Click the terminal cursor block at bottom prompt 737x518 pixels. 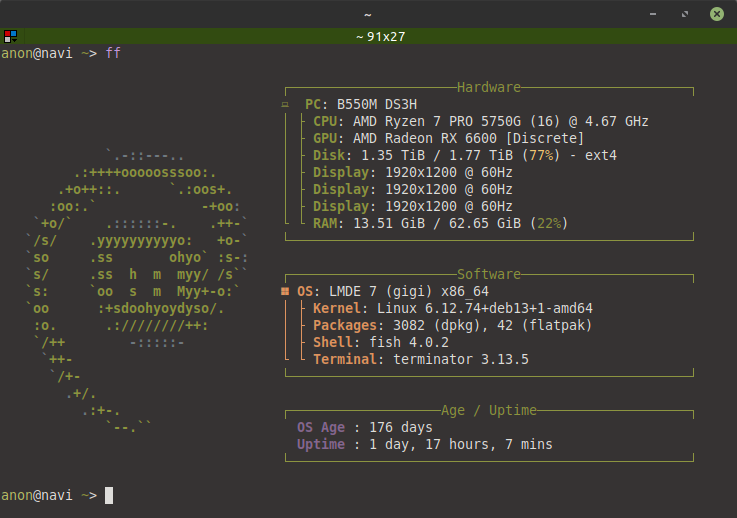[x=109, y=495]
